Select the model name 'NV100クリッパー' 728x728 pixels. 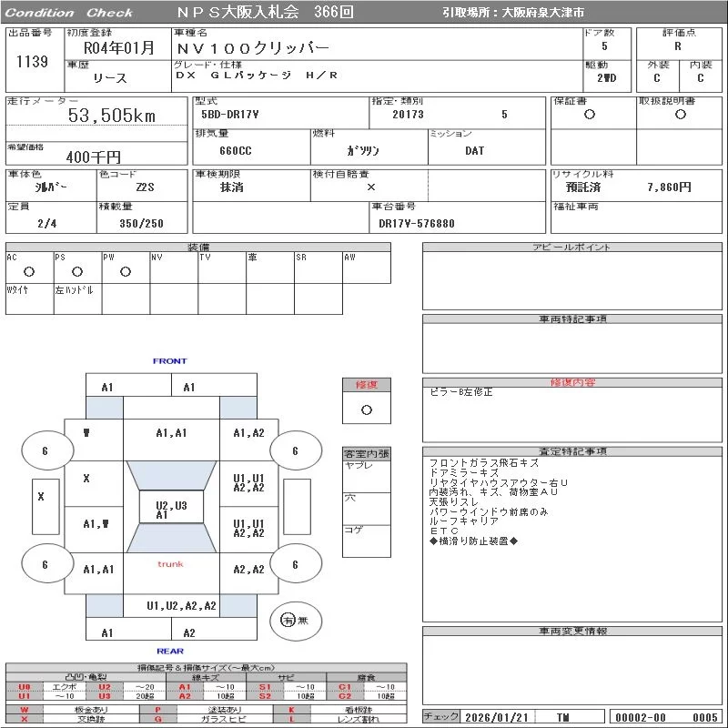[253, 48]
